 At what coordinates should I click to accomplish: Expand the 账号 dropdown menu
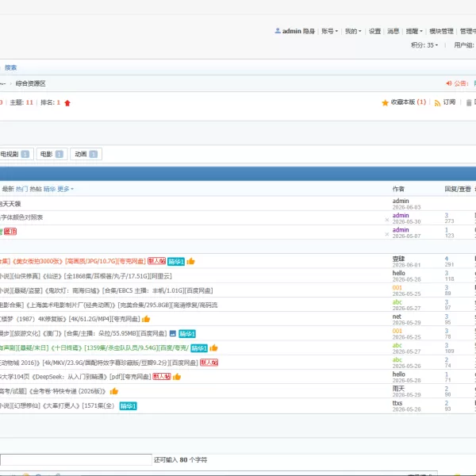[x=330, y=31]
